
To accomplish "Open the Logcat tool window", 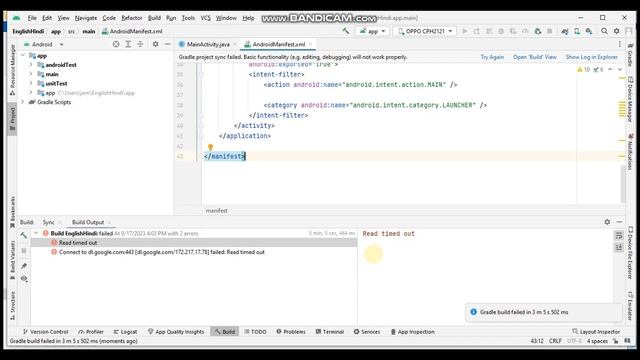I will click(x=125, y=332).
